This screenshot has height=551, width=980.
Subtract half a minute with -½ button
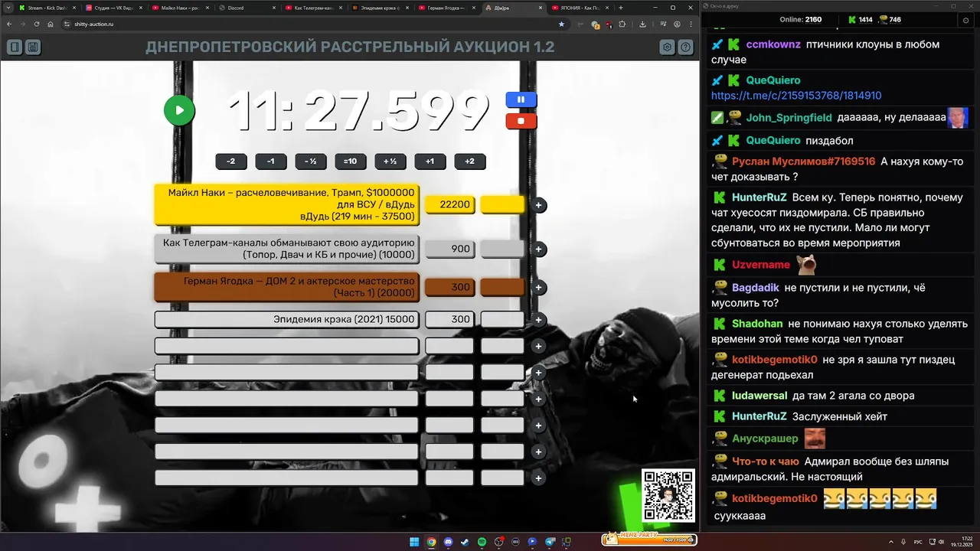(310, 161)
